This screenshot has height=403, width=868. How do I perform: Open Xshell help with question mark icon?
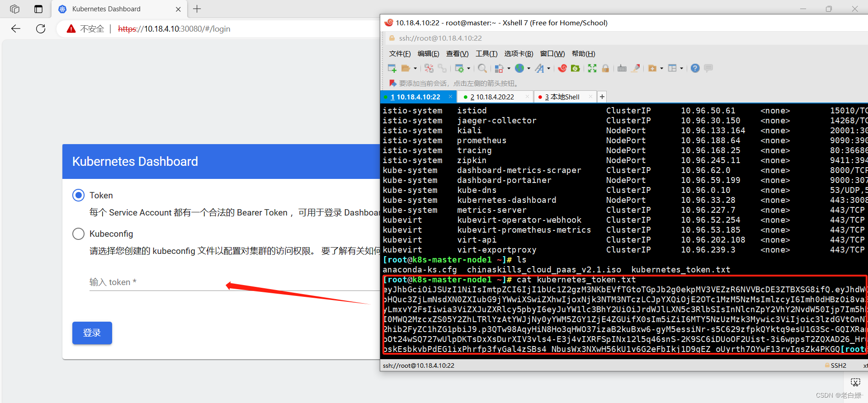click(x=695, y=68)
